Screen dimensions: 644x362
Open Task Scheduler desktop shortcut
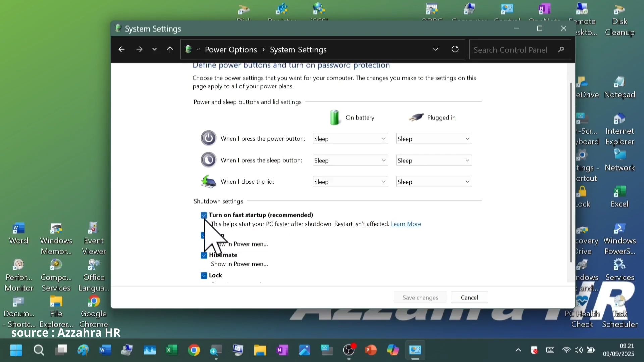click(620, 312)
